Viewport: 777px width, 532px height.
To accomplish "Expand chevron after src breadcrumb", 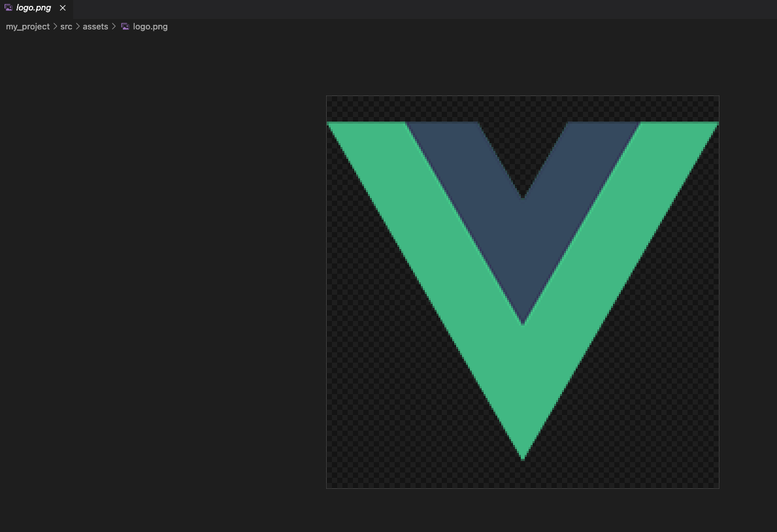I will tap(78, 26).
